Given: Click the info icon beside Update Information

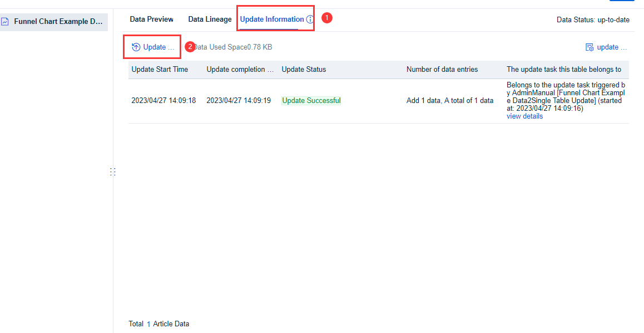Looking at the screenshot, I should (310, 18).
